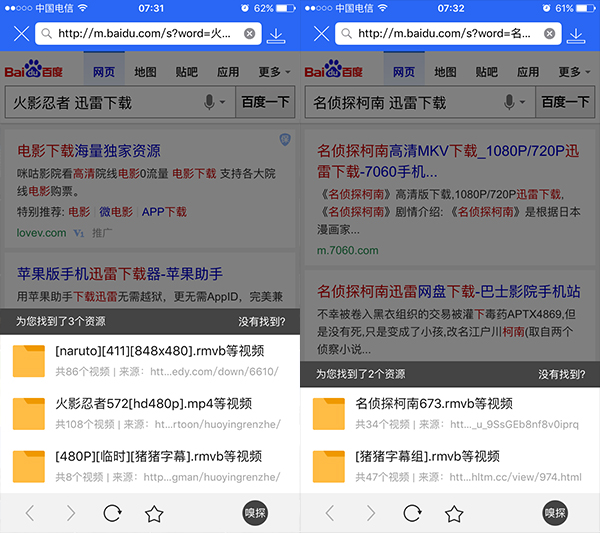Image resolution: width=600 pixels, height=533 pixels.
Task: Expand 更多 dropdown on the left screen
Action: click(x=274, y=72)
